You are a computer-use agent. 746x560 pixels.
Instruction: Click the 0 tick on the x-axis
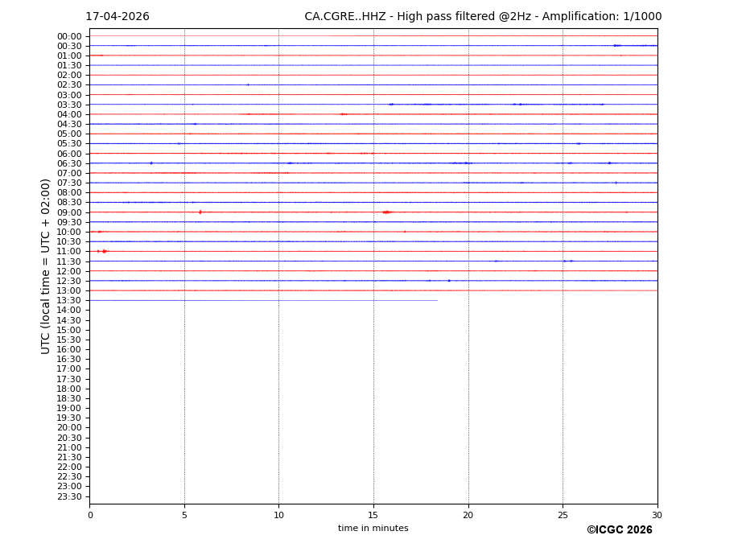pos(90,516)
